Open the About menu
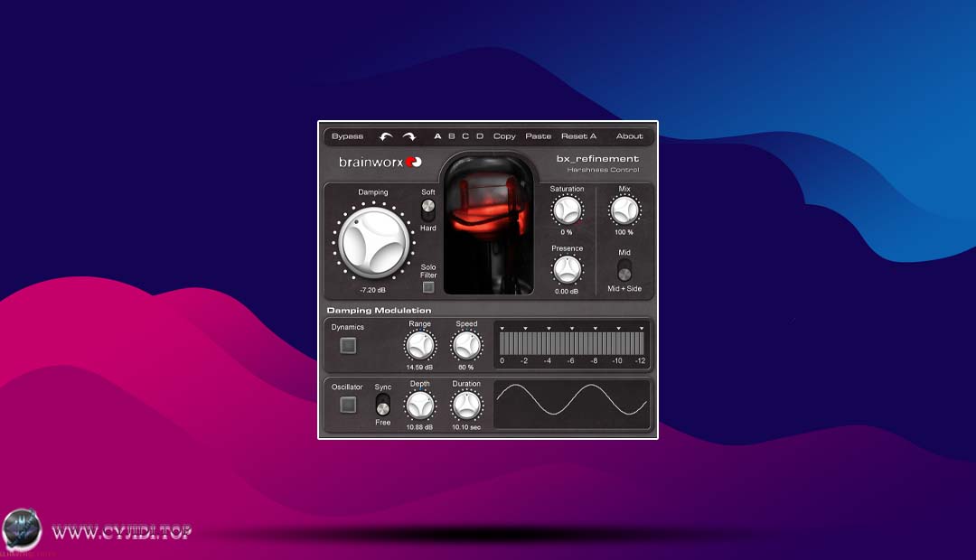 point(629,136)
